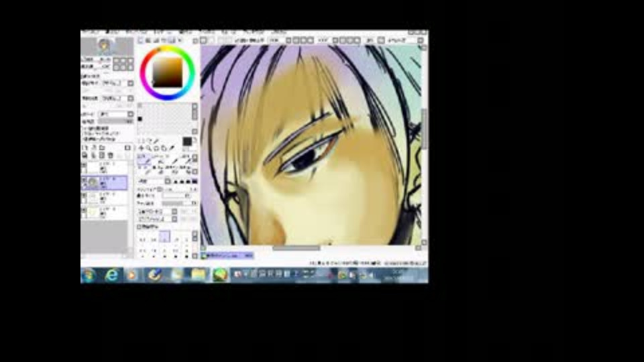Select the softest brush edge shape
The height and width of the screenshot is (362, 644).
click(x=175, y=182)
